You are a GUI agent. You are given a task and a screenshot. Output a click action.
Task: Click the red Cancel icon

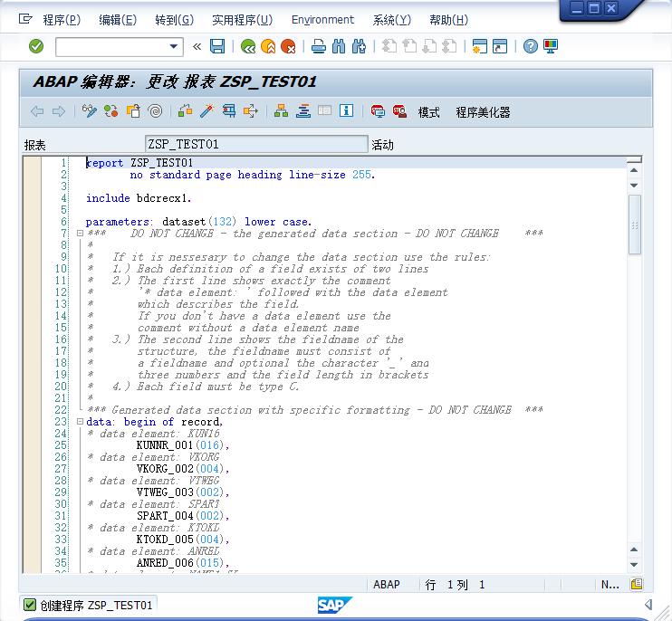pyautogui.click(x=288, y=46)
